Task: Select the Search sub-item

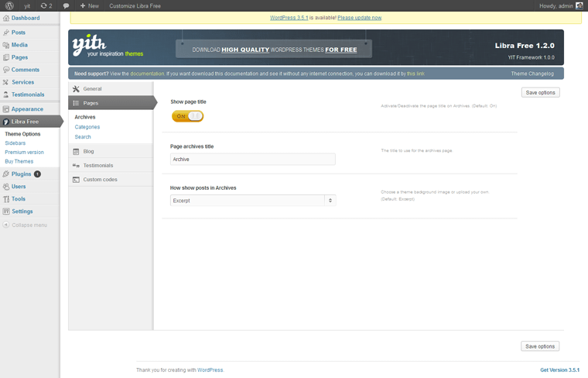Action: click(x=83, y=136)
